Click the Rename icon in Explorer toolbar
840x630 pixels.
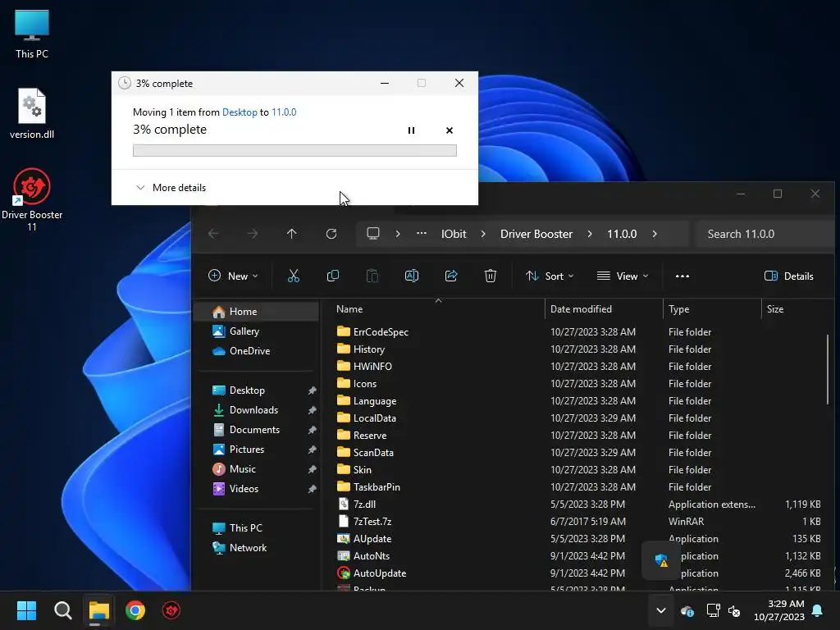pyautogui.click(x=412, y=276)
